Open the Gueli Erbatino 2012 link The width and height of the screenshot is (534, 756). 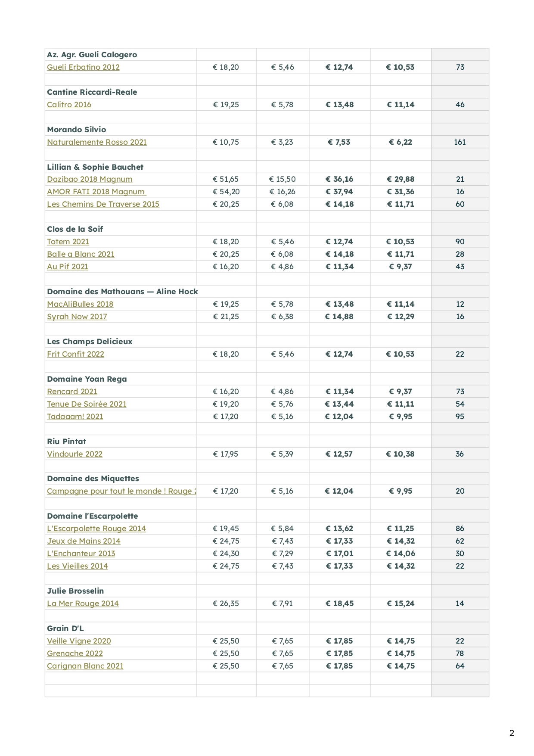click(83, 67)
